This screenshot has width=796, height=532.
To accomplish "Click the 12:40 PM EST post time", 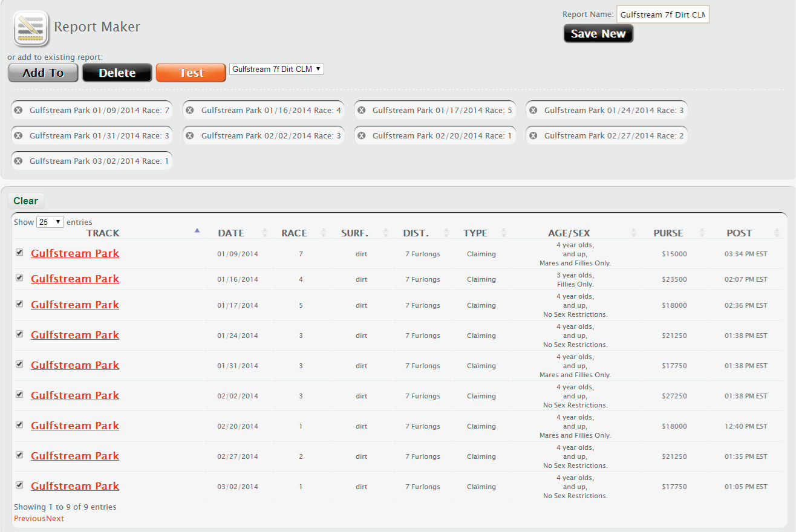I will tap(746, 426).
